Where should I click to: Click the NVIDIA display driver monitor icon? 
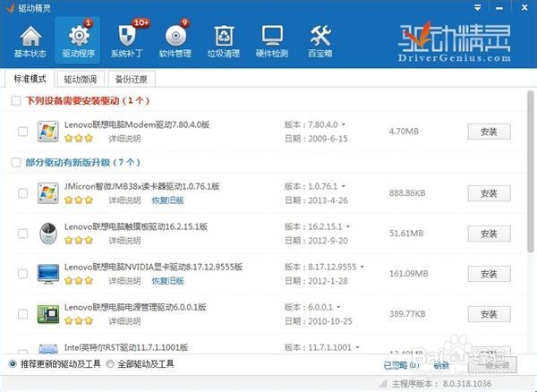point(48,273)
